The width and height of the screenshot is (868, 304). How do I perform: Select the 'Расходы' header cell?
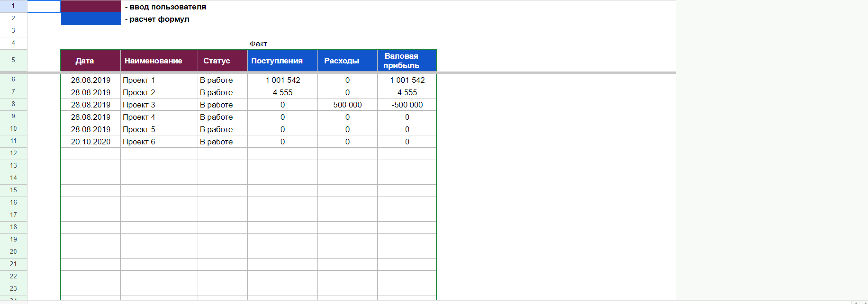coord(347,61)
